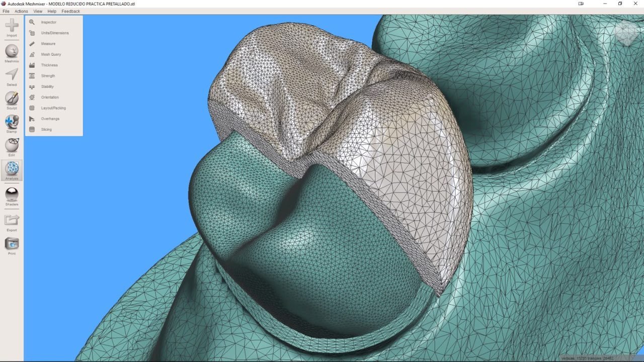Viewport: 644px width, 362px height.
Task: Open the Layout/Packing tool
Action: coord(54,108)
